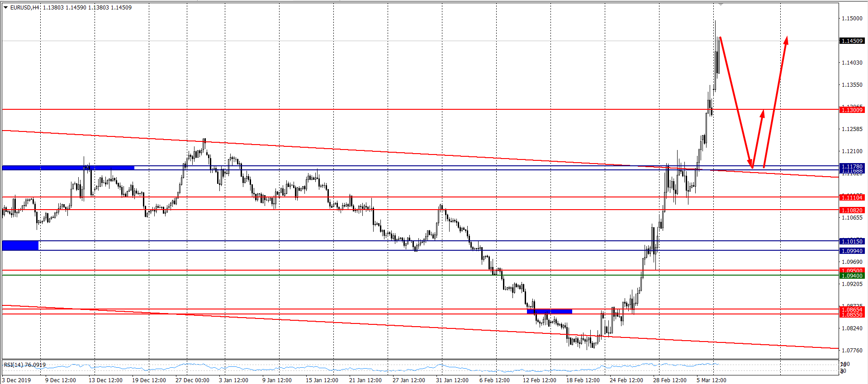868x384 pixels.
Task: Click the gray chart shift marker at top
Action: (721, 4)
